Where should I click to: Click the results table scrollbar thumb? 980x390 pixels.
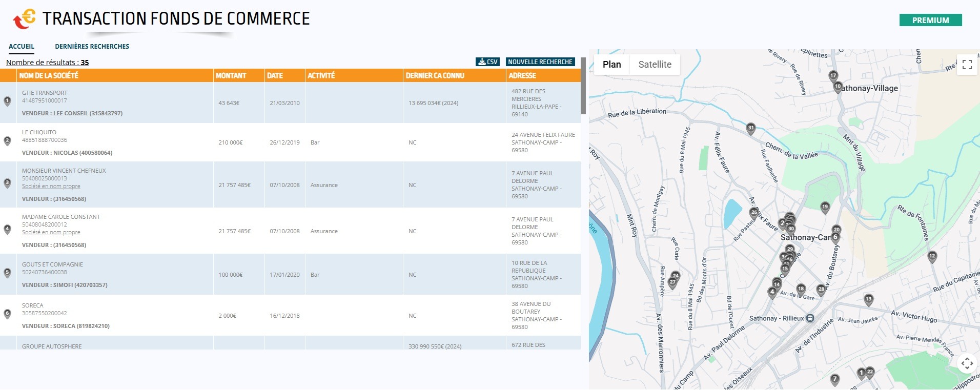coord(583,86)
